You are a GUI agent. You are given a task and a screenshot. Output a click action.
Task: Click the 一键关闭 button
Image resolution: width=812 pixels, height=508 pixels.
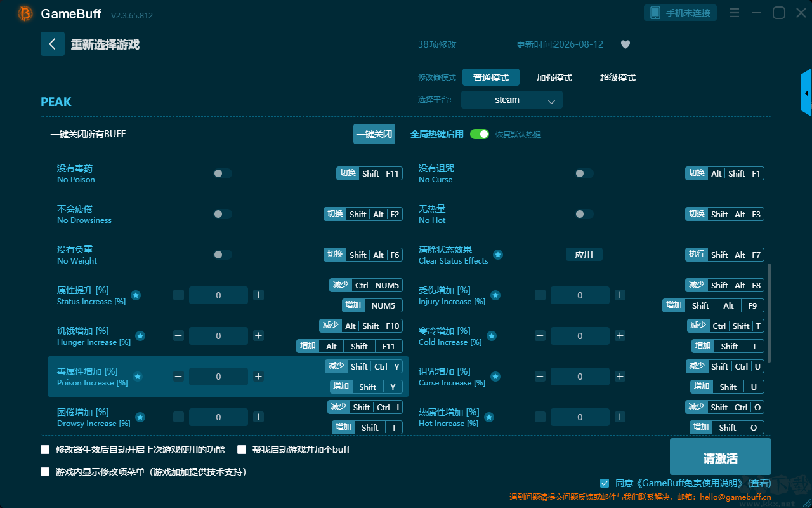tap(374, 134)
